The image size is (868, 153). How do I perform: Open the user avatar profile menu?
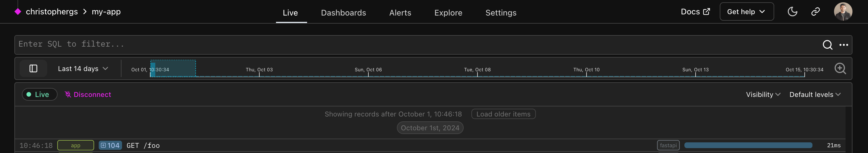pyautogui.click(x=843, y=12)
